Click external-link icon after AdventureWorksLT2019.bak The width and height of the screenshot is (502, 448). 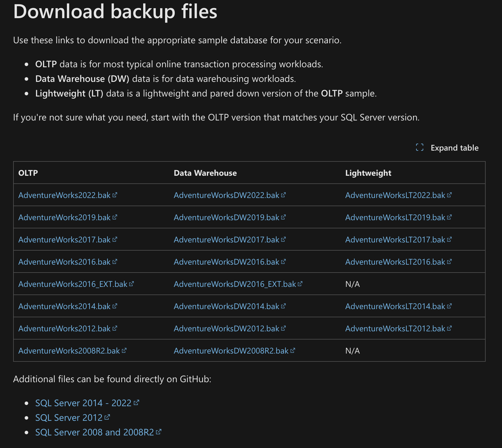(449, 217)
